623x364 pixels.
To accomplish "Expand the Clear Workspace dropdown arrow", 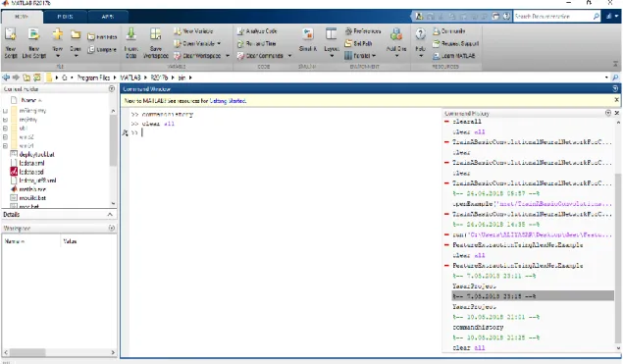I will point(228,56).
